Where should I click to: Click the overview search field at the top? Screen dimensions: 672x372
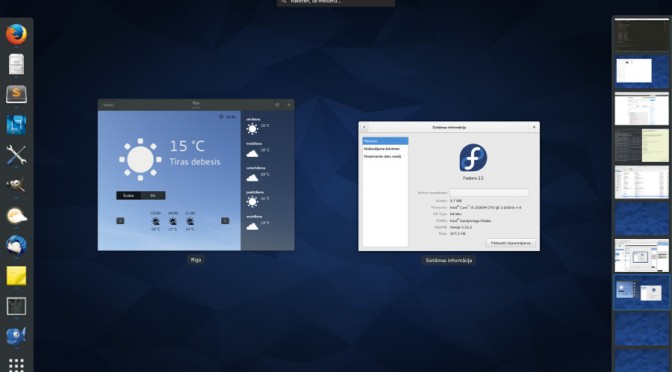[336, 2]
